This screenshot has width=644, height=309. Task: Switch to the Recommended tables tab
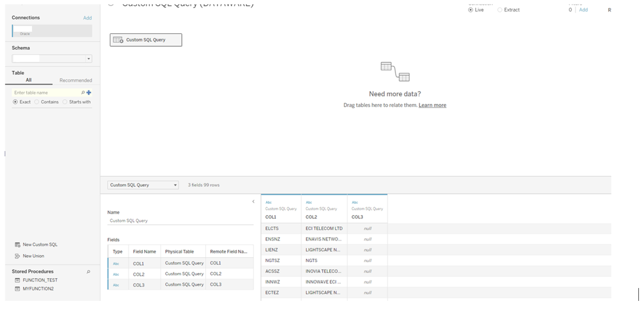click(76, 80)
